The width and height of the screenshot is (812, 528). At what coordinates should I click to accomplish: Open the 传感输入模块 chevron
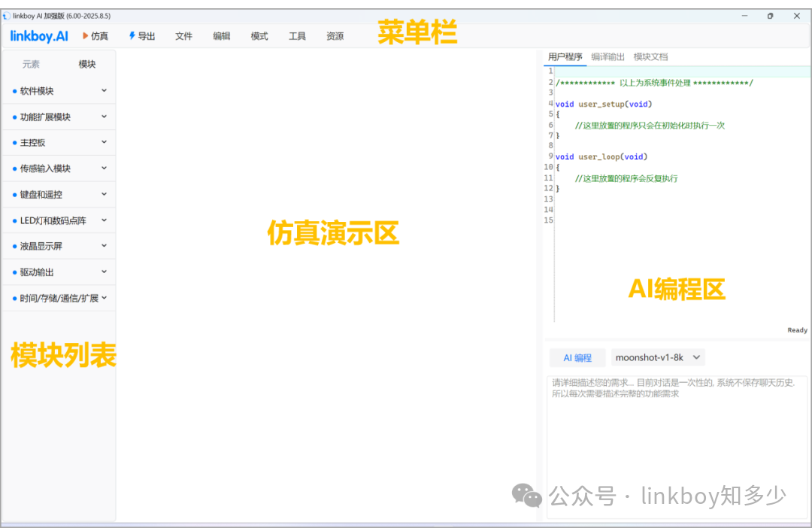click(104, 168)
